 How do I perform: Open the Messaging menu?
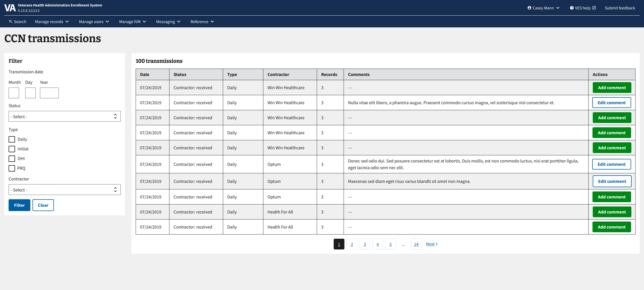168,22
